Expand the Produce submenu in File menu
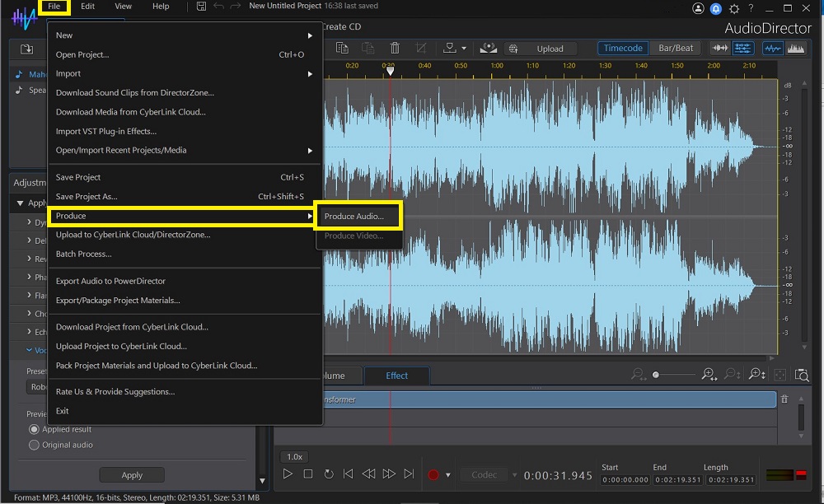 165,216
